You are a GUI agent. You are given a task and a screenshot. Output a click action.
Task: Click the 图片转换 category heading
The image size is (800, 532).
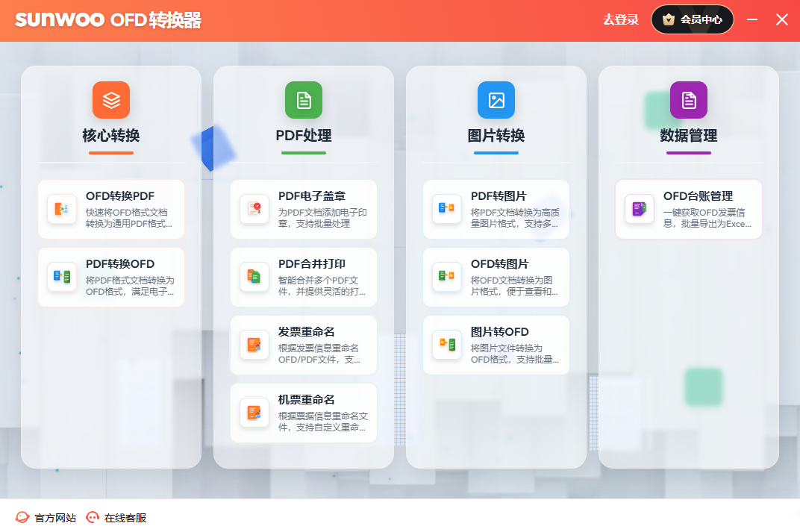(496, 136)
